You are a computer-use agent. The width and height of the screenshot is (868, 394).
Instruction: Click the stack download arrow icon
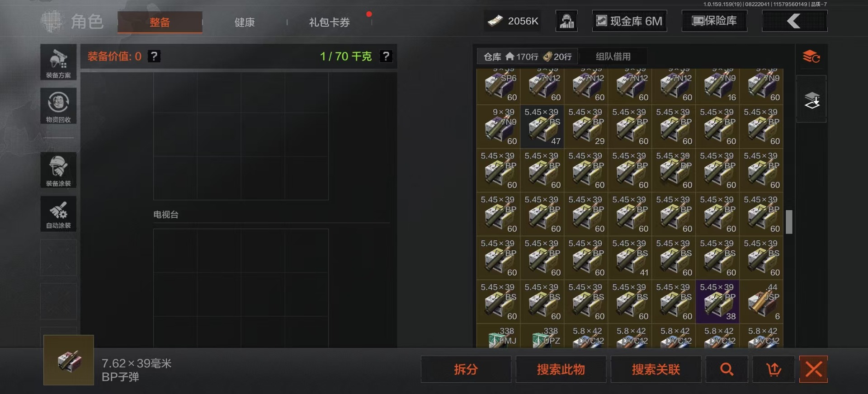pos(811,99)
